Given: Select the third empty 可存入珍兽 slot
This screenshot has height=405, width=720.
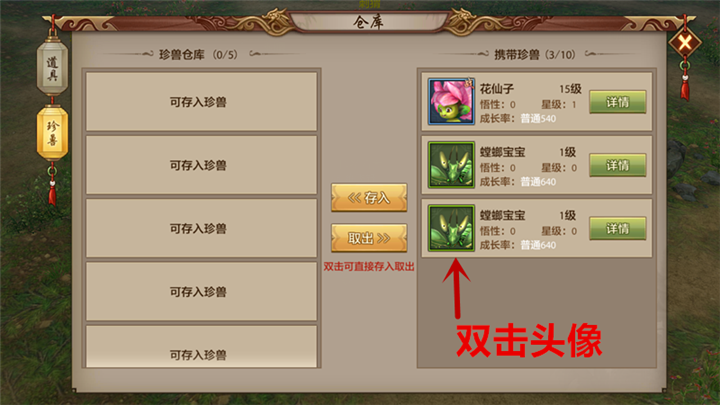Looking at the screenshot, I should 202,228.
